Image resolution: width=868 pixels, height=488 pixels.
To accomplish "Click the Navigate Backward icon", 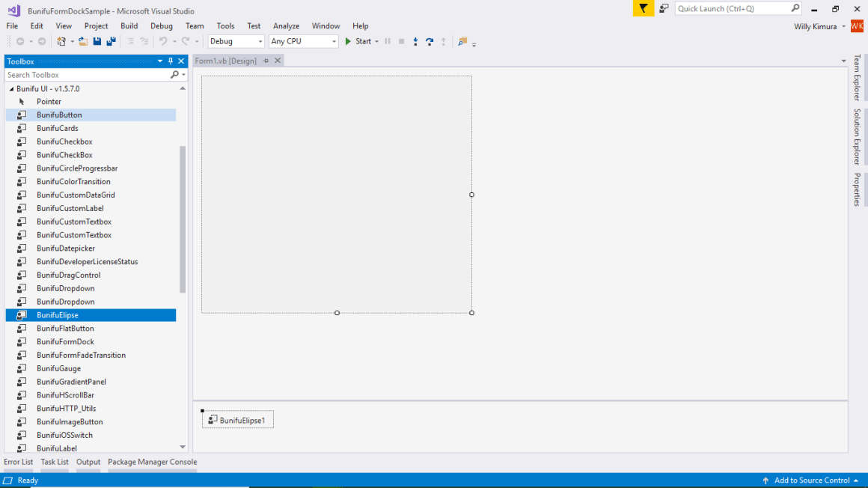I will pos(20,42).
